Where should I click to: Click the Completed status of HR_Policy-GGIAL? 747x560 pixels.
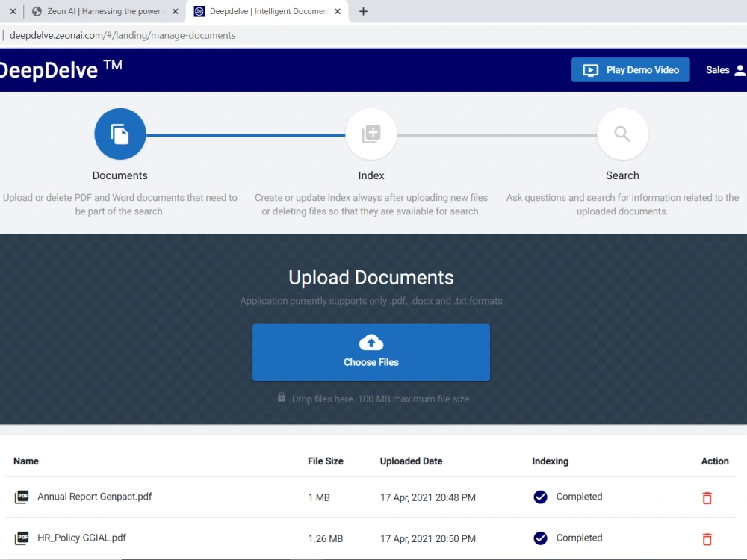580,538
